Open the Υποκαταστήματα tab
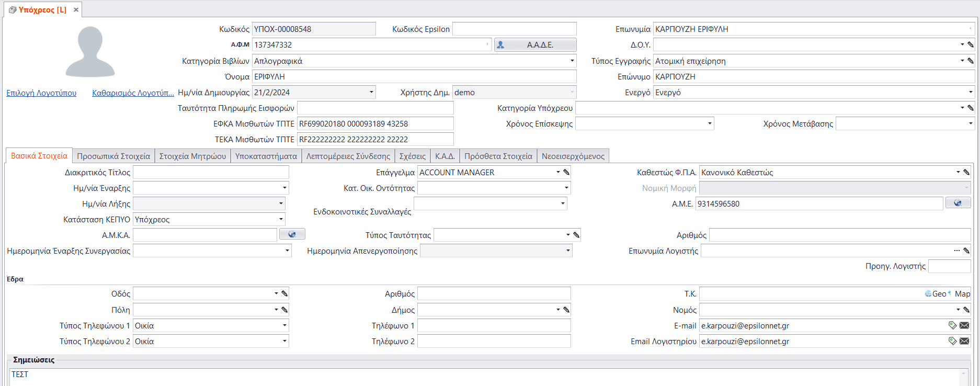Image resolution: width=980 pixels, height=386 pixels. click(x=266, y=156)
